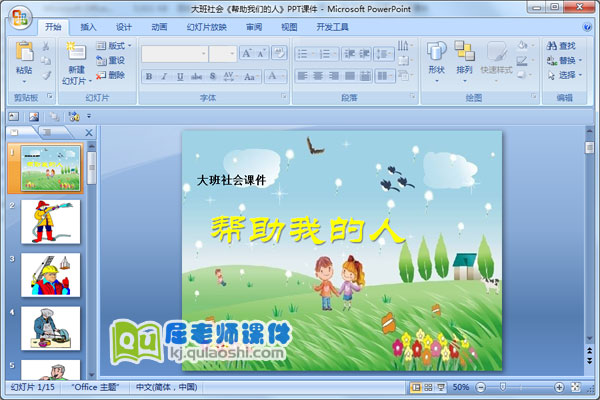
Task: Open Font Color dropdown arrow
Action: [284, 76]
